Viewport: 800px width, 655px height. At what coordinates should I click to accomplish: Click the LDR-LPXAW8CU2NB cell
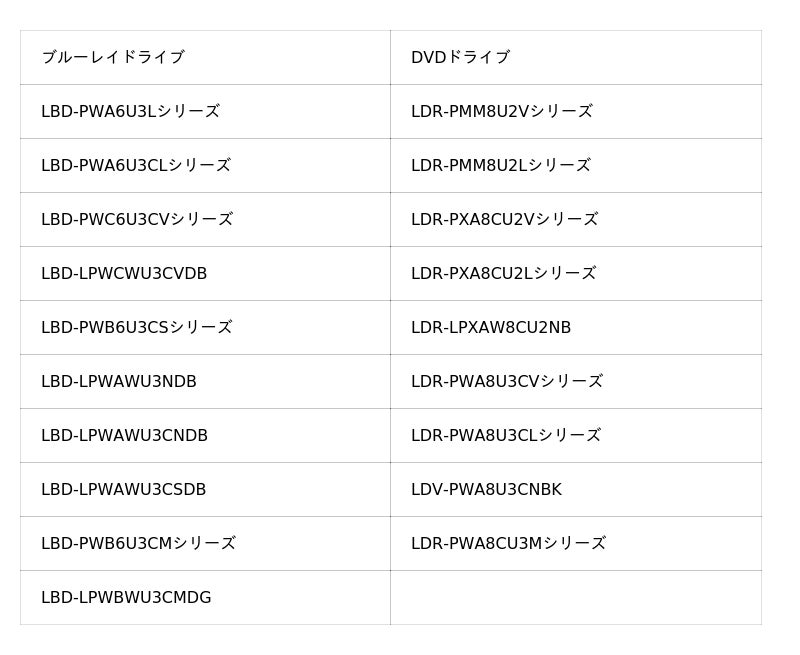click(576, 328)
